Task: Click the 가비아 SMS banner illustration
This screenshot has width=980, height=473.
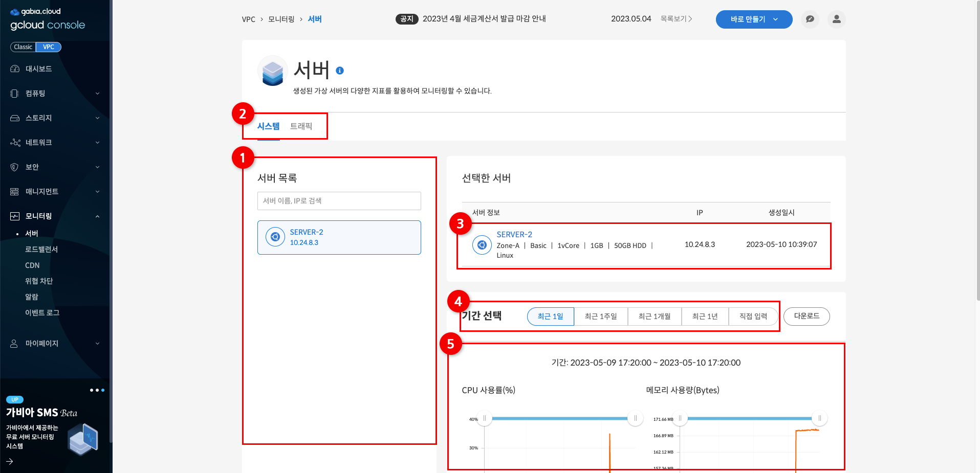Action: pyautogui.click(x=83, y=439)
